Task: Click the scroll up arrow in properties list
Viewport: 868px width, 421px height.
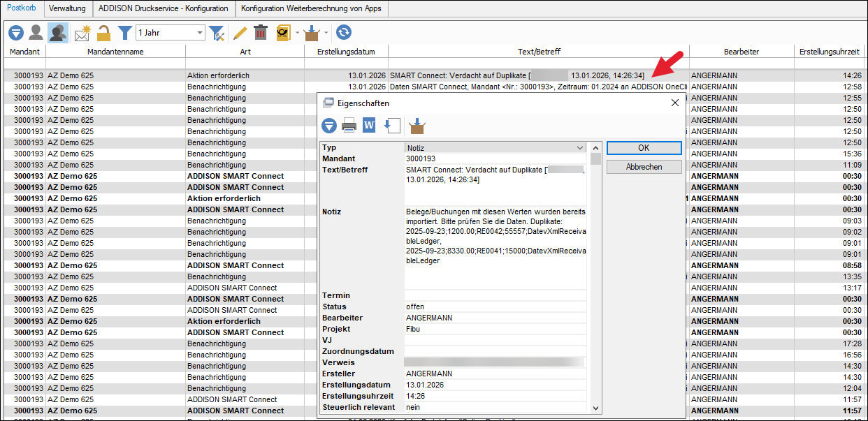Action: pos(595,147)
